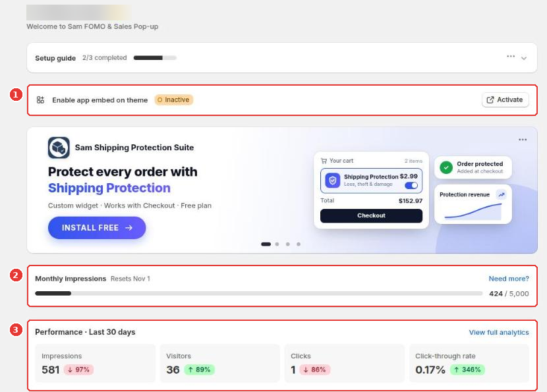Select the first carousel slide indicator
The height and width of the screenshot is (392, 547).
pyautogui.click(x=266, y=244)
